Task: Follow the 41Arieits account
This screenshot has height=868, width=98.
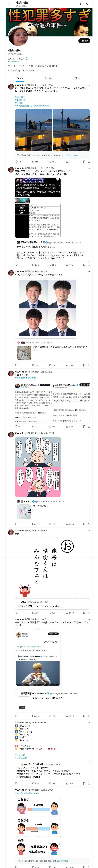Action: 84,41
